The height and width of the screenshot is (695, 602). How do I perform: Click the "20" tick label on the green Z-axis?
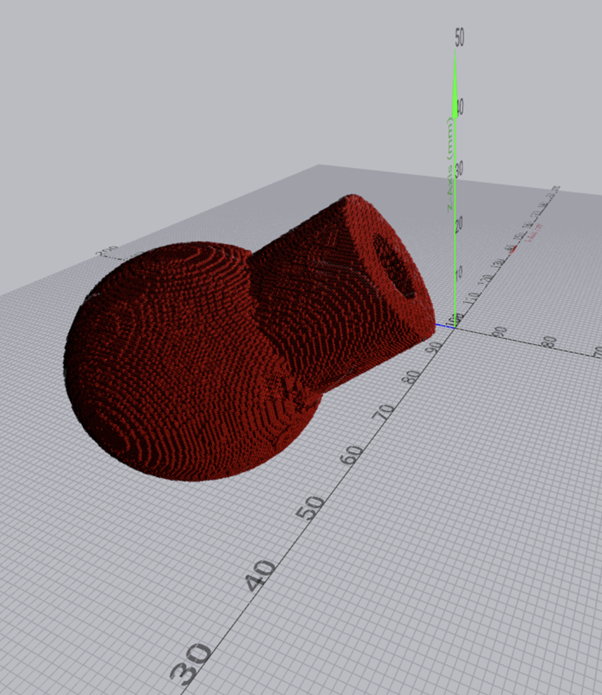point(459,224)
